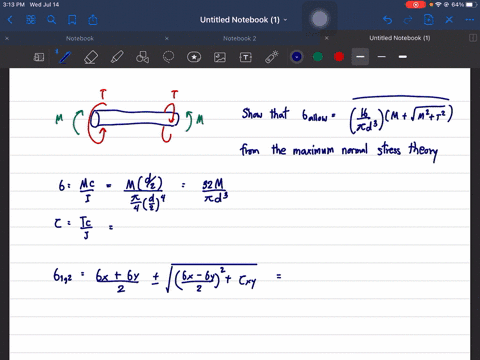Open the more options ellipsis menu
The image size is (480, 360).
pyautogui.click(x=470, y=20)
